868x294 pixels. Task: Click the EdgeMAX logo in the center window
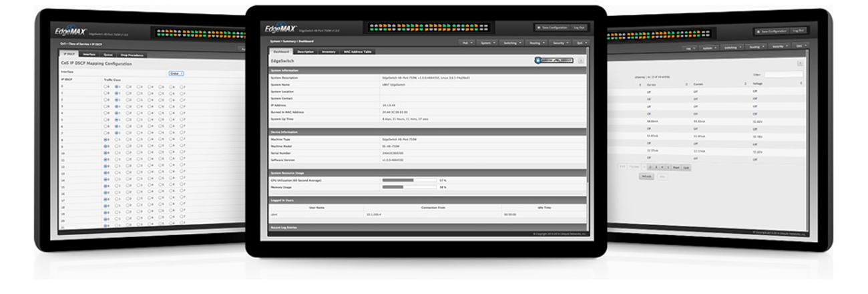[x=279, y=28]
